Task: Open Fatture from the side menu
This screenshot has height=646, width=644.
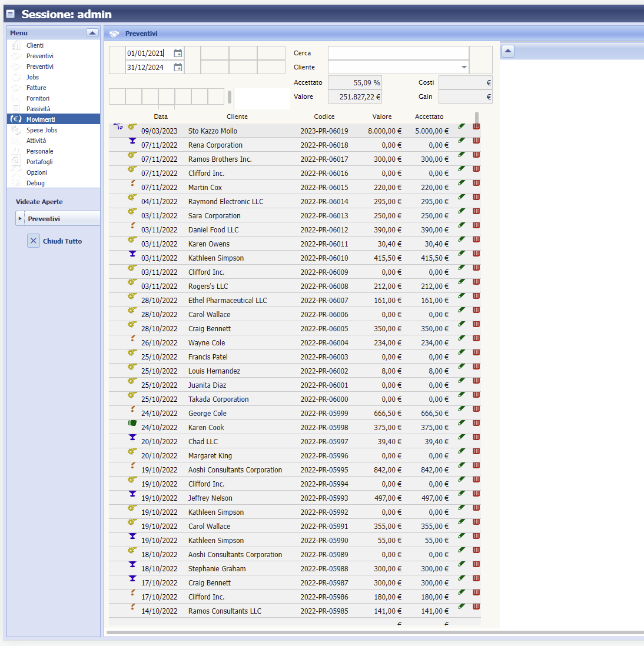Action: pyautogui.click(x=36, y=88)
